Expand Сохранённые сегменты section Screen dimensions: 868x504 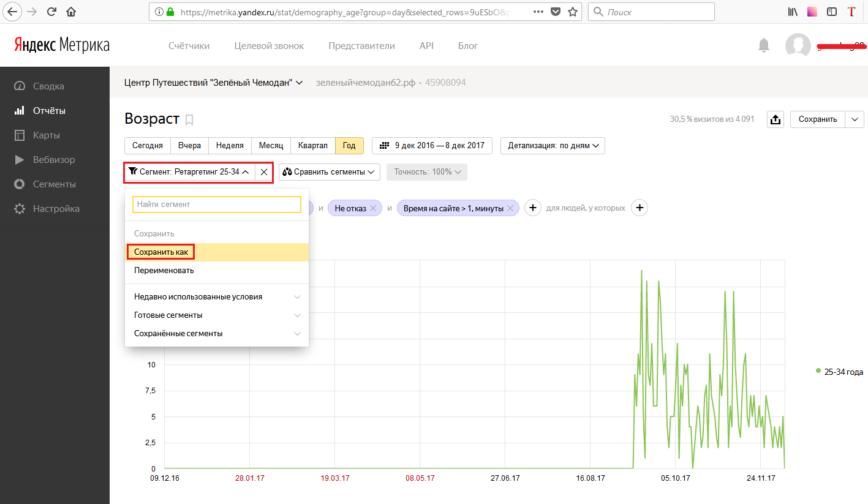pos(217,334)
